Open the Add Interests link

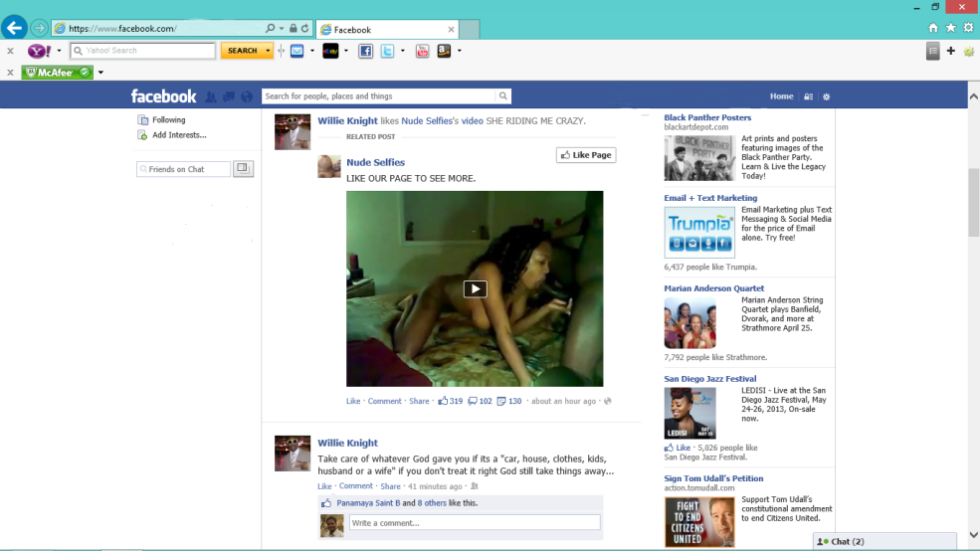[x=179, y=135]
